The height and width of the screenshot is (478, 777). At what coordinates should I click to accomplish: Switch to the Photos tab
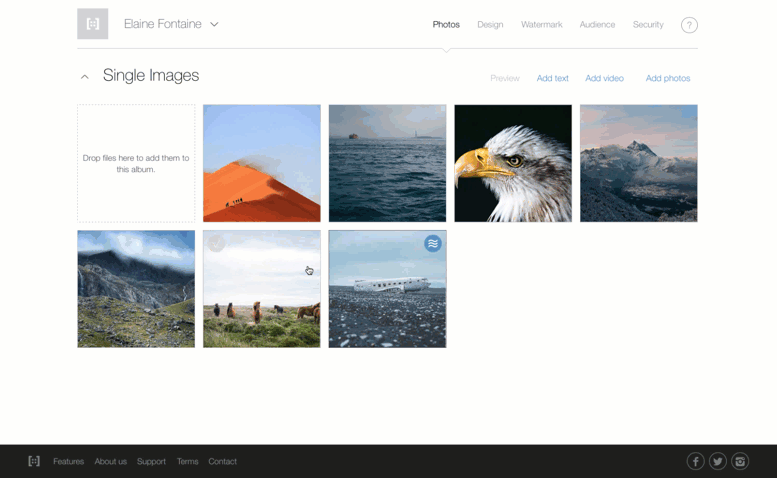(446, 24)
